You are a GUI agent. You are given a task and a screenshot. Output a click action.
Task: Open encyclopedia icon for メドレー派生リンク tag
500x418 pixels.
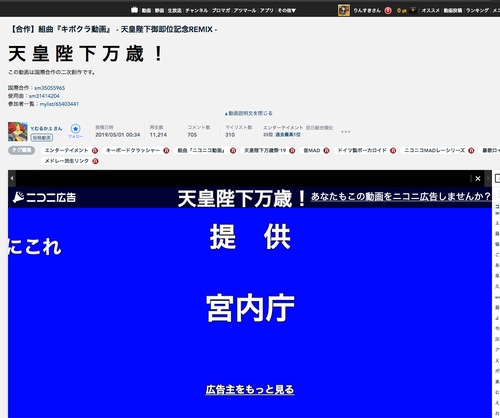coord(95,161)
